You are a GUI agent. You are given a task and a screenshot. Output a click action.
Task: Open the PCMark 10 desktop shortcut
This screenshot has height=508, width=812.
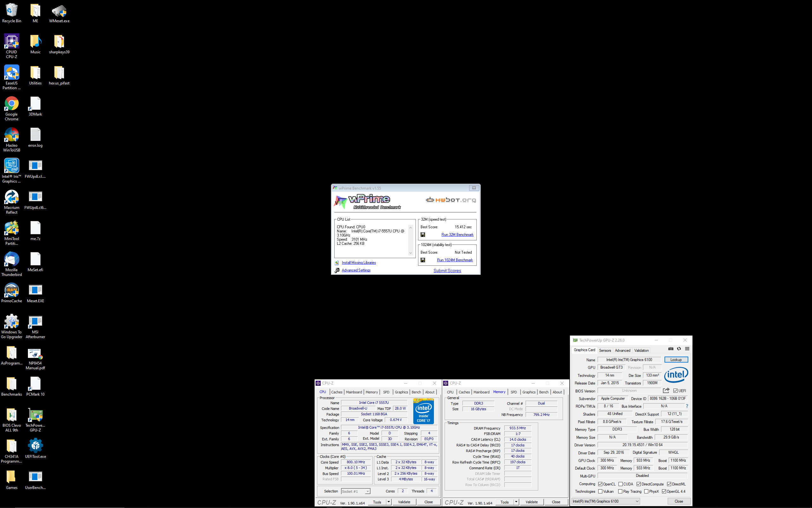[35, 386]
